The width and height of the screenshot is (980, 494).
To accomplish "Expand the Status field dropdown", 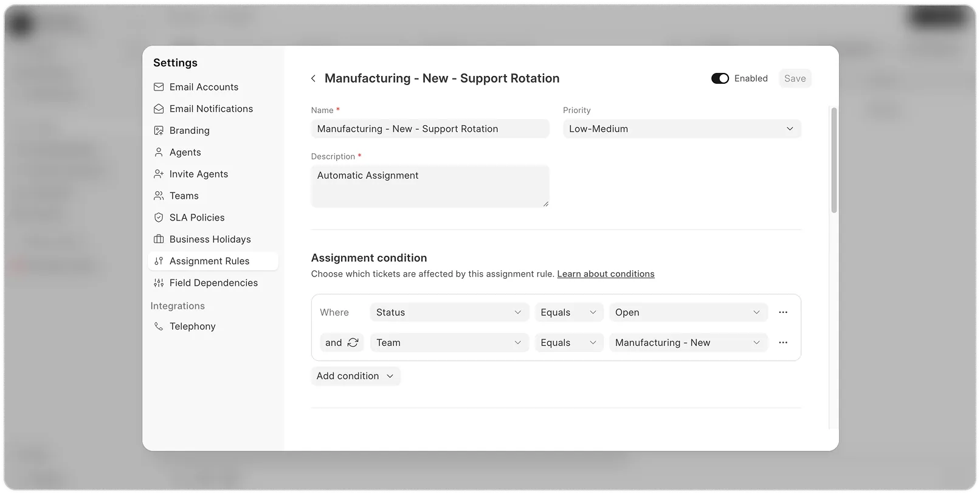I will pos(449,312).
